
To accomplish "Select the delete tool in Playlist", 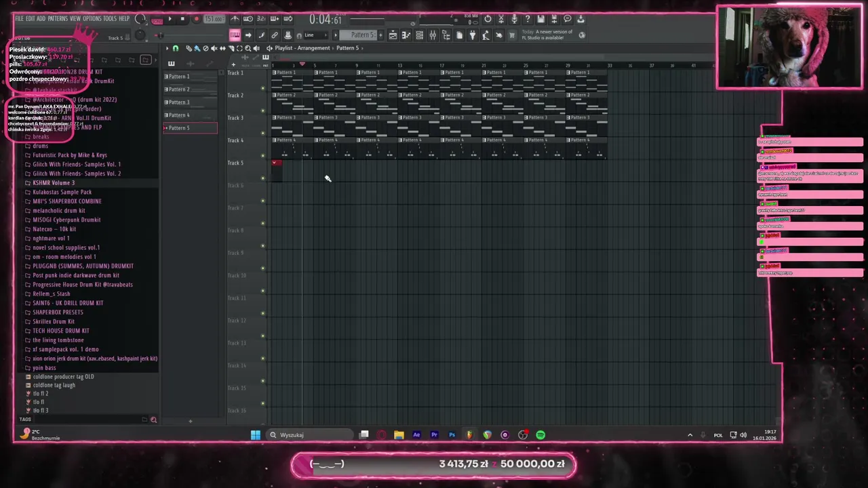I will tap(205, 48).
